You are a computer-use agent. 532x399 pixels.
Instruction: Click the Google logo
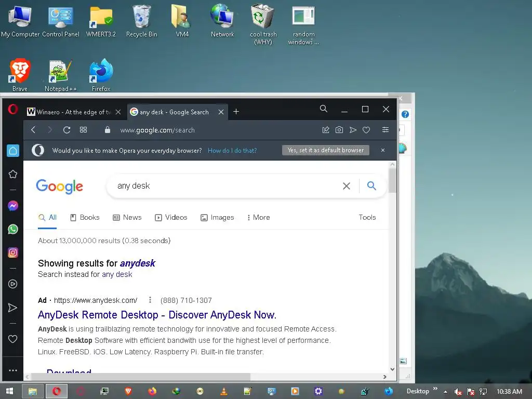pyautogui.click(x=59, y=187)
